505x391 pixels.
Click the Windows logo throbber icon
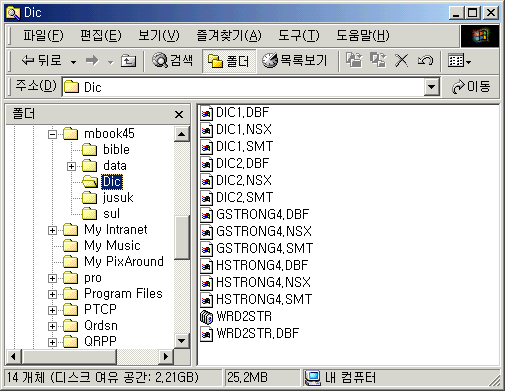tap(480, 36)
